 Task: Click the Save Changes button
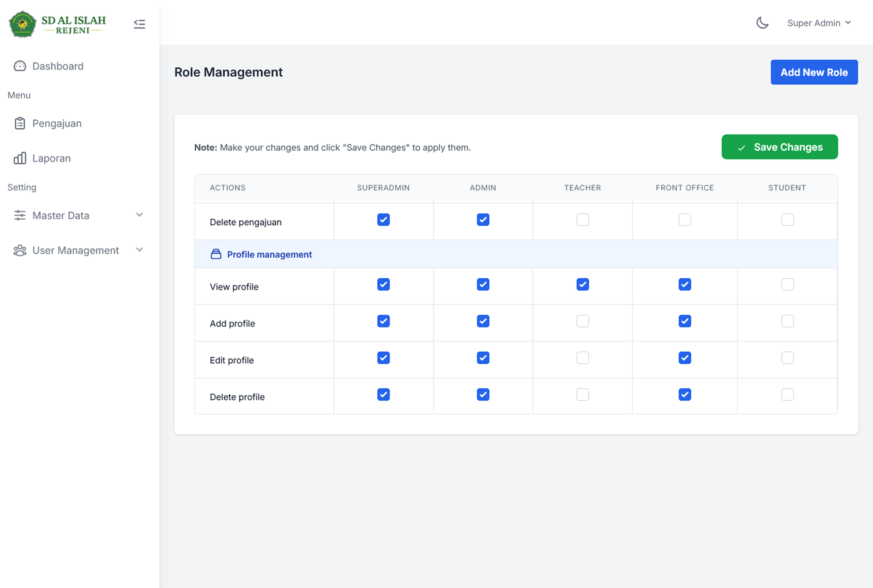780,147
